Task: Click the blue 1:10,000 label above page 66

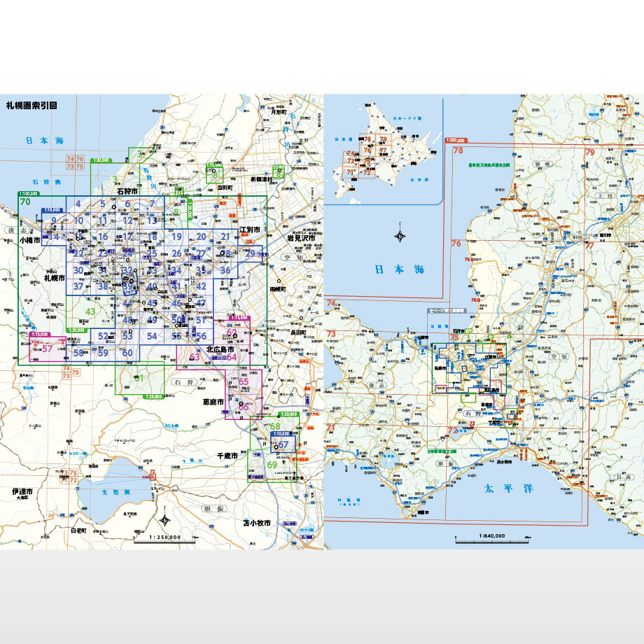Action: [x=281, y=433]
